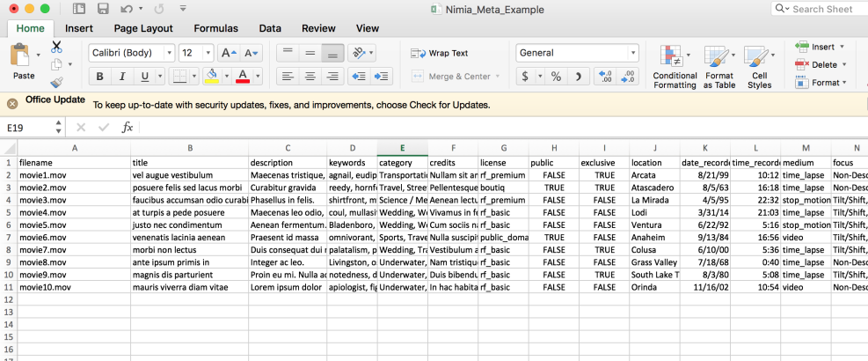Open the General number format dropdown
This screenshot has height=361, width=868.
[x=577, y=53]
